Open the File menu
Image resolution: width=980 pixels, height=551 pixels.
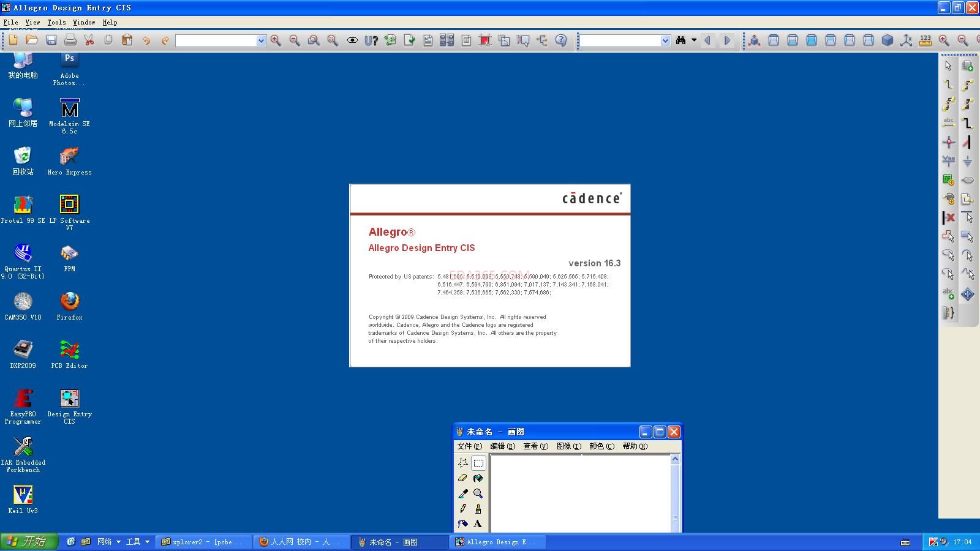click(x=10, y=22)
